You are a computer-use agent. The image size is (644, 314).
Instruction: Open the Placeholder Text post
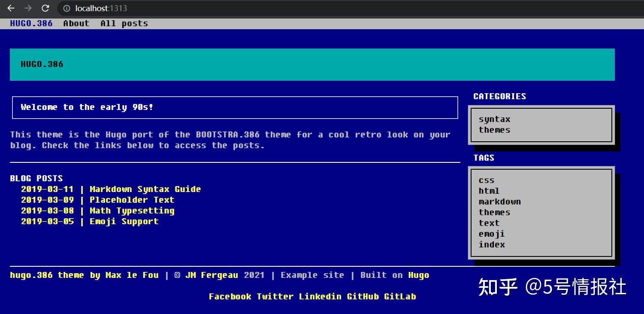pyautogui.click(x=132, y=200)
